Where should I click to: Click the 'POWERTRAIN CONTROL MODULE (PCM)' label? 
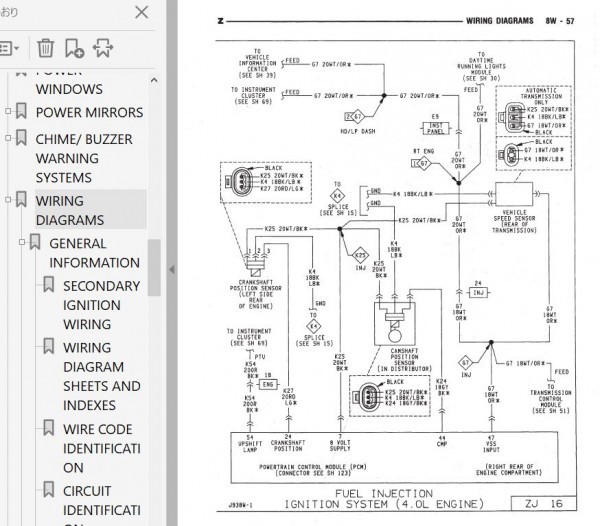click(x=313, y=467)
